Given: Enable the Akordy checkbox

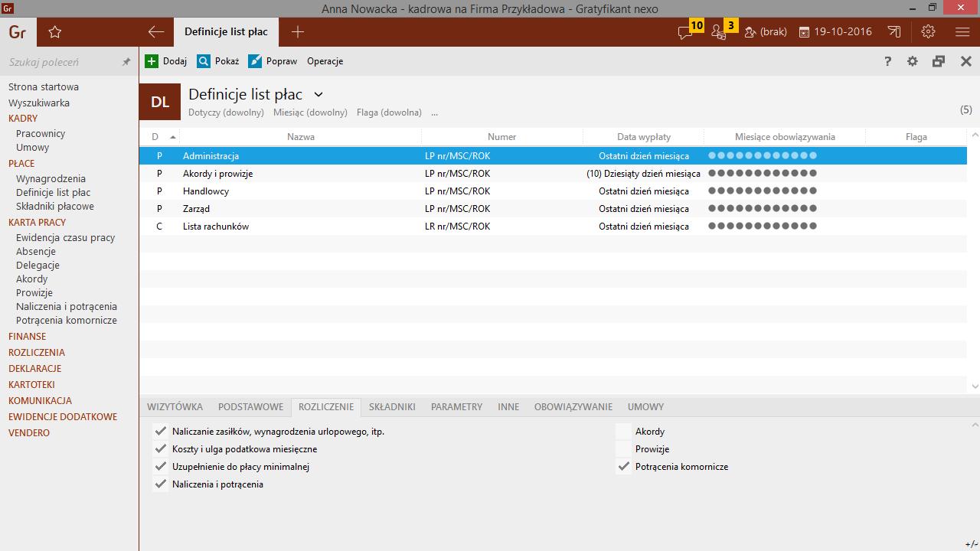Looking at the screenshot, I should (623, 432).
